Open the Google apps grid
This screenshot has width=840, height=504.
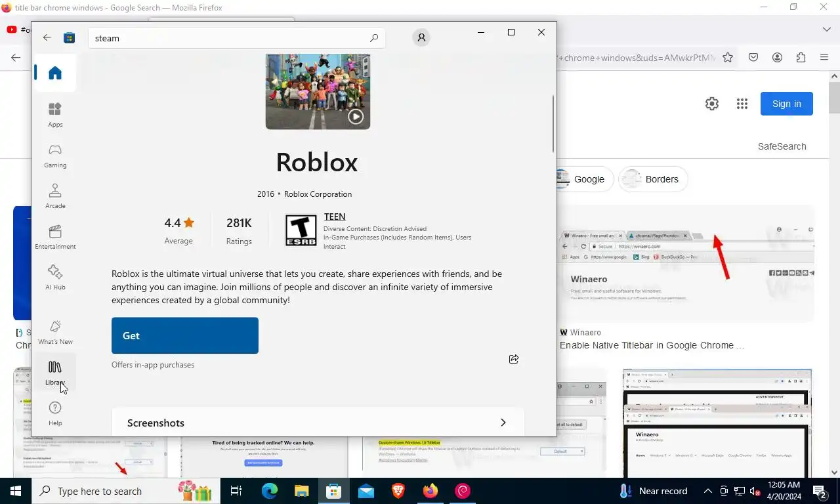tap(742, 104)
